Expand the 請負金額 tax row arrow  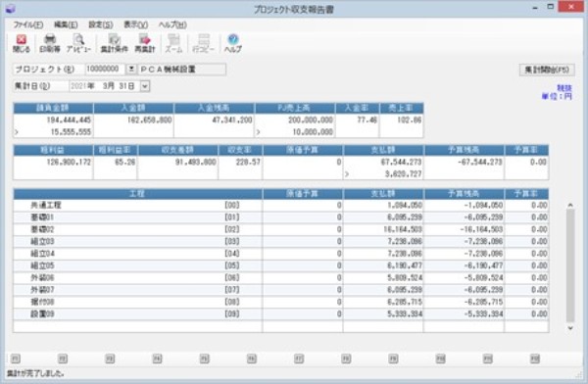click(17, 132)
